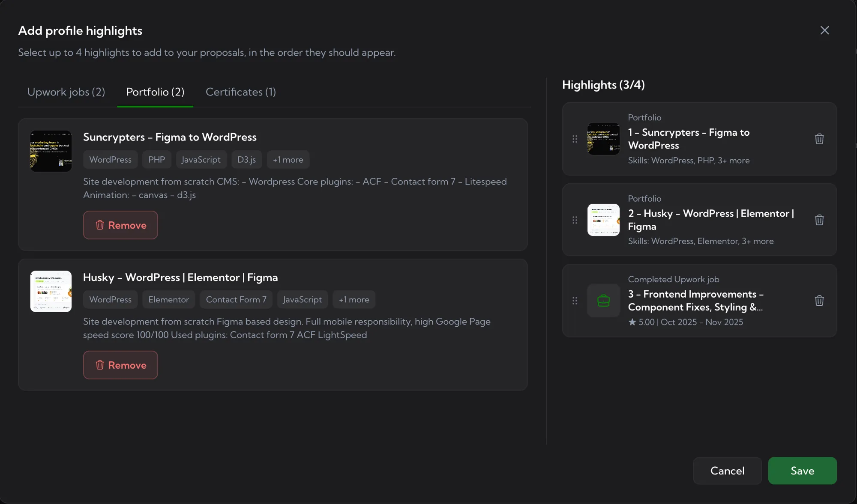Click Husky thumbnail in Highlights panel
Image resolution: width=857 pixels, height=504 pixels.
(x=603, y=220)
